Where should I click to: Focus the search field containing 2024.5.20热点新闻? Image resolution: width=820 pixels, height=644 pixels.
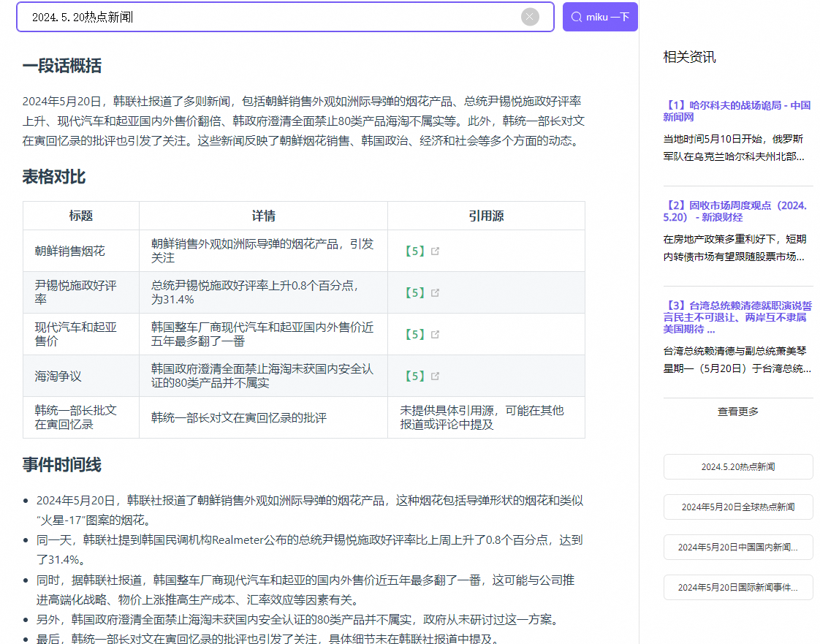coord(285,17)
